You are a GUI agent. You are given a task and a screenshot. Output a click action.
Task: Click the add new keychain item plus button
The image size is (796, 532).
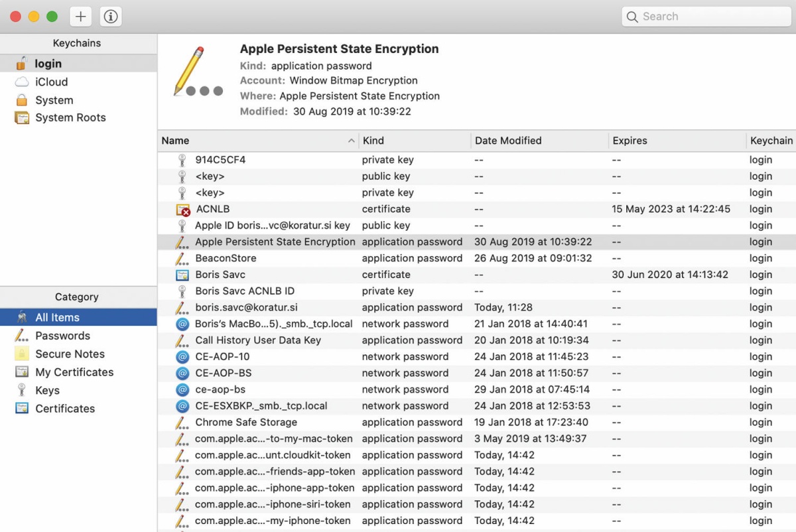(x=80, y=17)
